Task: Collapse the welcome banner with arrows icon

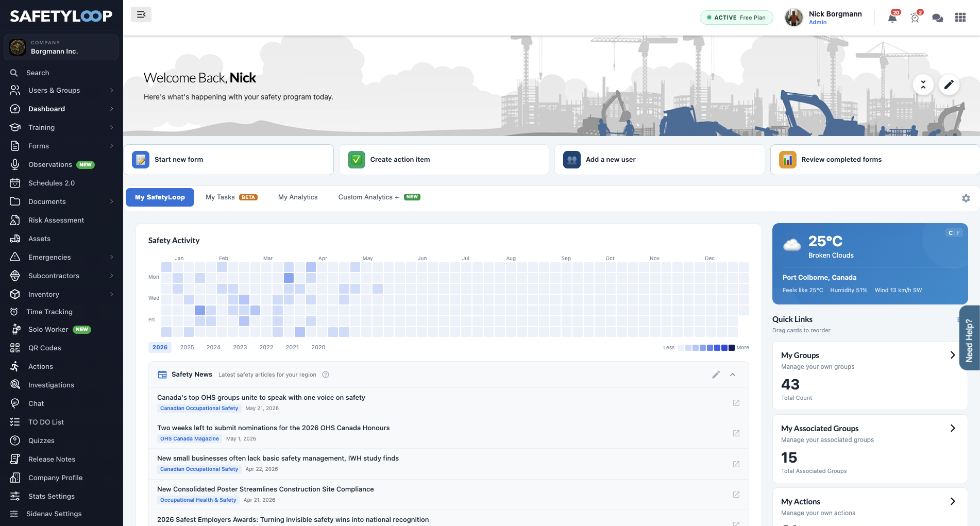Action: pyautogui.click(x=923, y=84)
